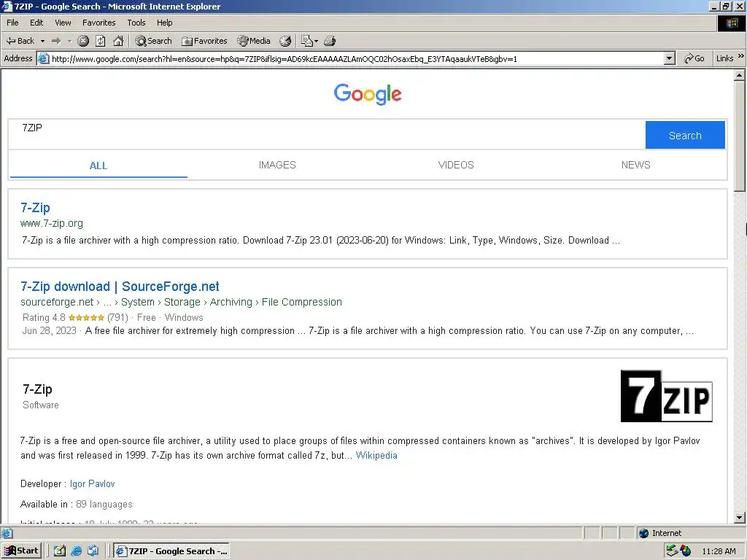Select the 7ZIP Google Search taskbar button
747x560 pixels.
pyautogui.click(x=171, y=551)
